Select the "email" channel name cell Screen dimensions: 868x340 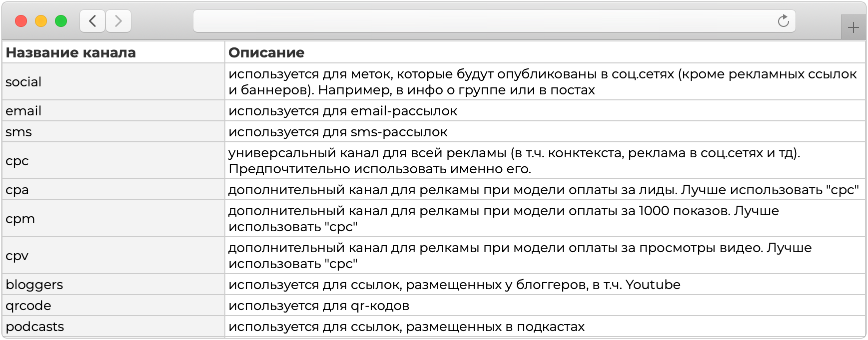click(x=23, y=111)
